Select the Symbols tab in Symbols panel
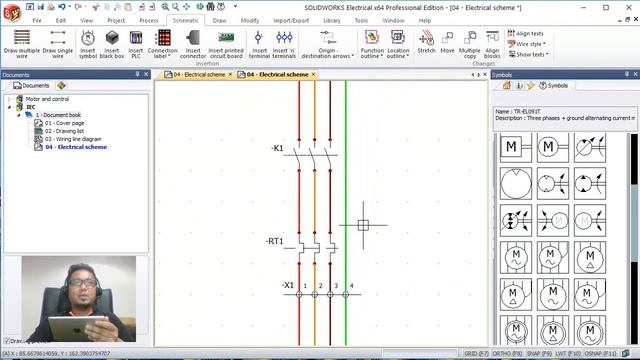 (x=553, y=85)
